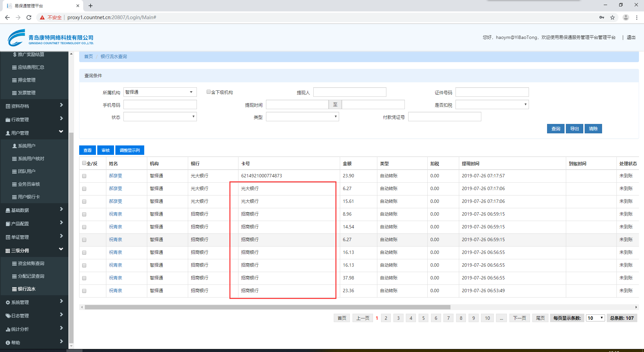Select 用户银行卡 in the sidebar
The height and width of the screenshot is (352, 644).
29,197
